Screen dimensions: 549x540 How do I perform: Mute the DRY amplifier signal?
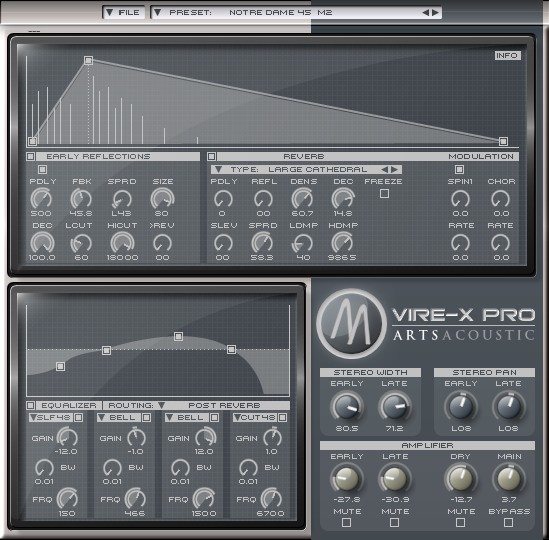460,522
